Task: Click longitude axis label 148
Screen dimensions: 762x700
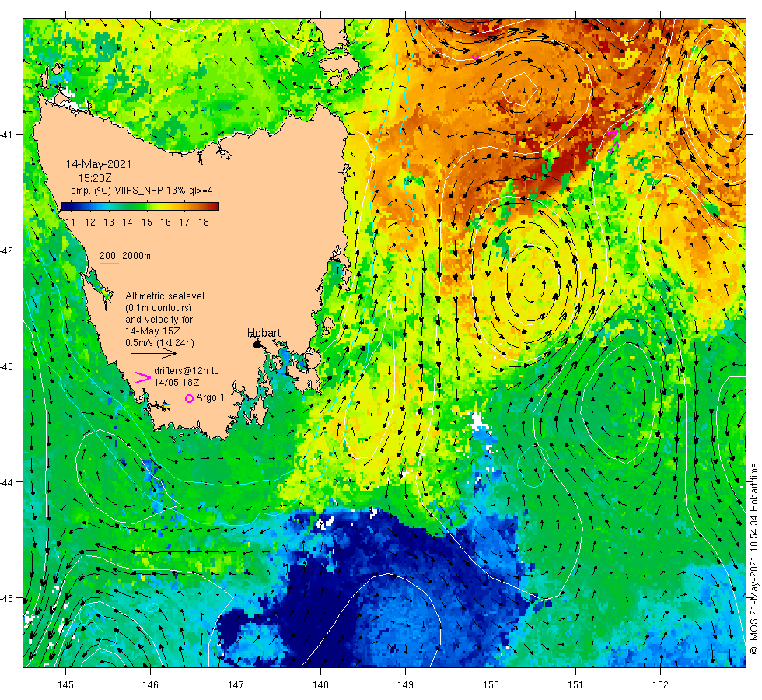Action: (320, 685)
